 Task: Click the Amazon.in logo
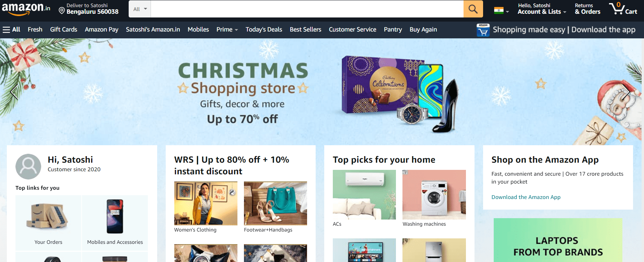[26, 9]
